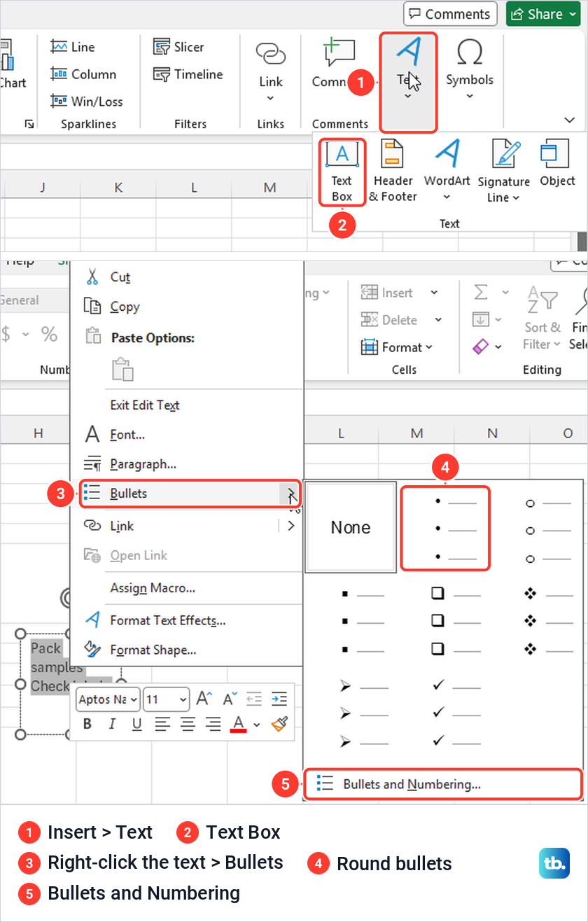Choose Copy from context menu

click(187, 307)
